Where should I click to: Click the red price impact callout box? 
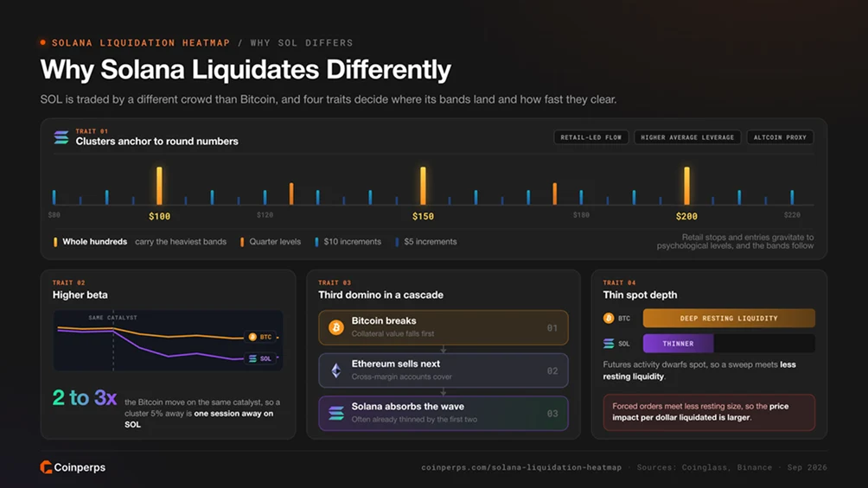[709, 412]
